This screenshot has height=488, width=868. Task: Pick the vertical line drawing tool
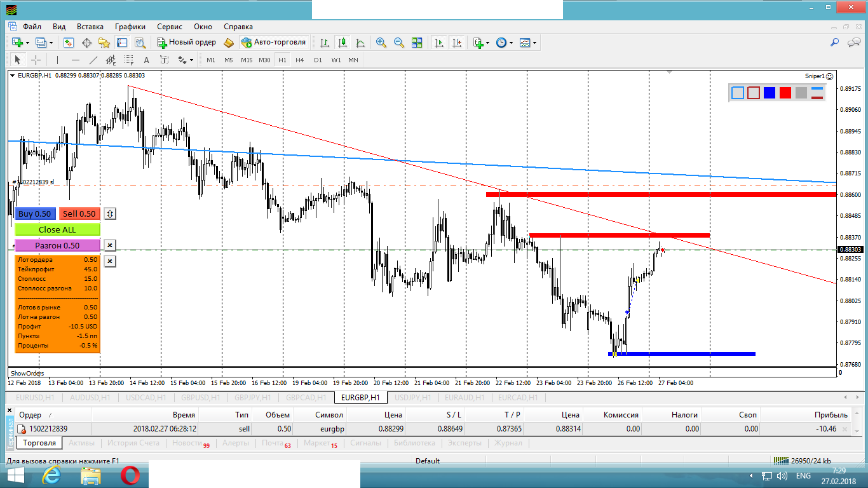[58, 60]
